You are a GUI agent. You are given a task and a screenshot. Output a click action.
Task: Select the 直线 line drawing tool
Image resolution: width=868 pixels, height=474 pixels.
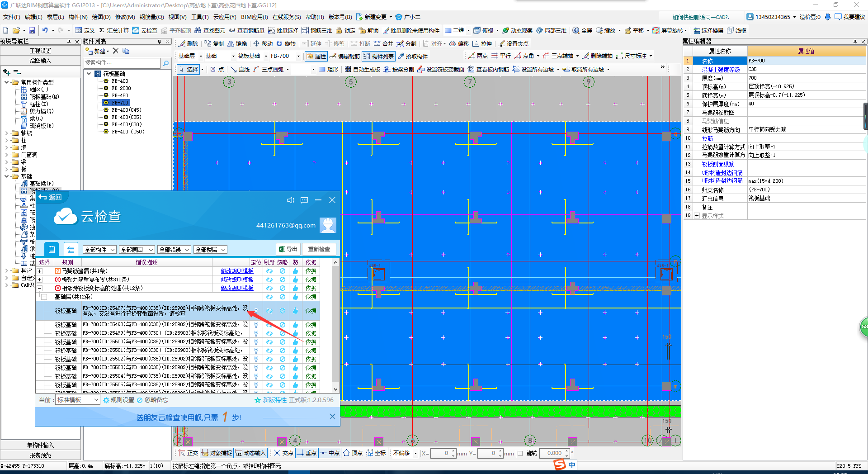pyautogui.click(x=240, y=69)
